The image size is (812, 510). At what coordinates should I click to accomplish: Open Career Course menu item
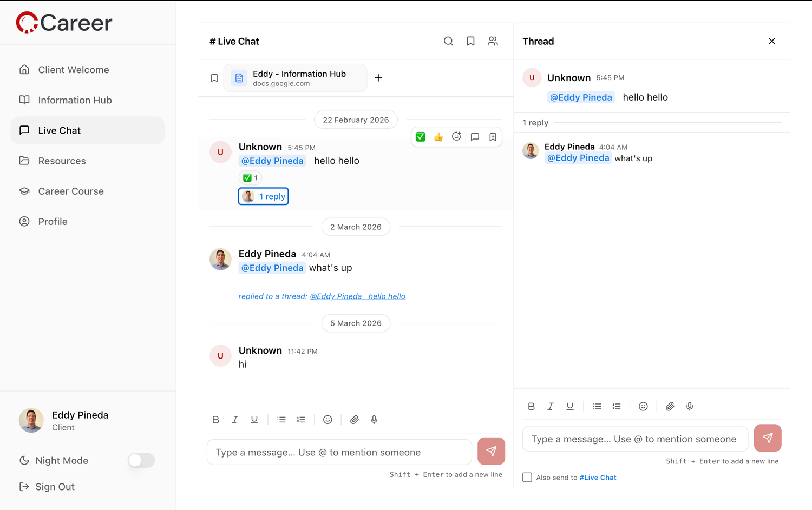pos(71,191)
